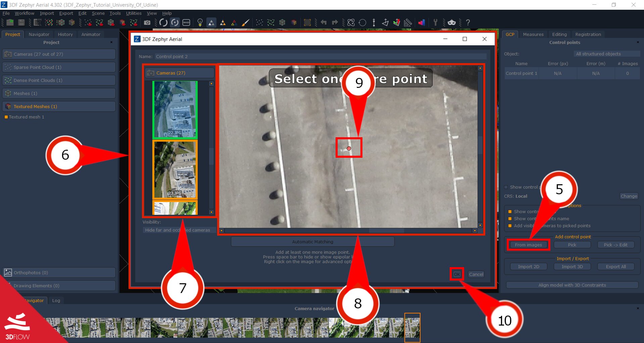This screenshot has height=343, width=644.
Task: Toggle visibility square of Textured mesh 1
Action: [6, 117]
